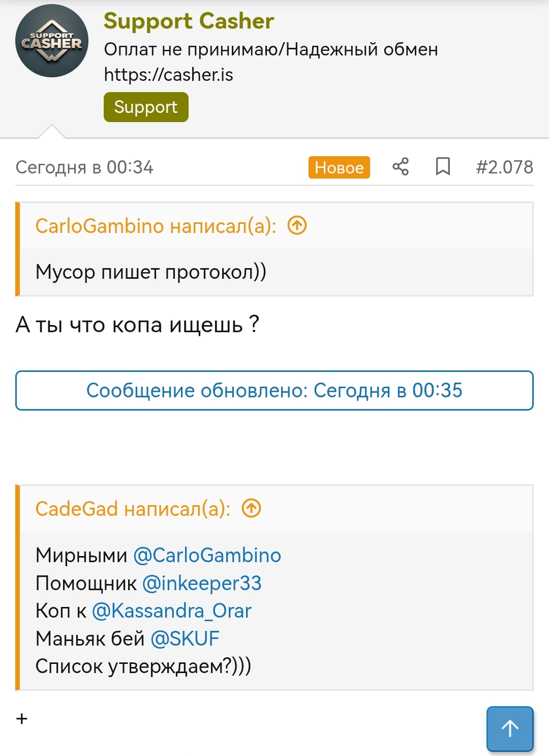Open the post timestamp Сегодня в 00:34
The height and width of the screenshot is (756, 549).
pos(84,167)
